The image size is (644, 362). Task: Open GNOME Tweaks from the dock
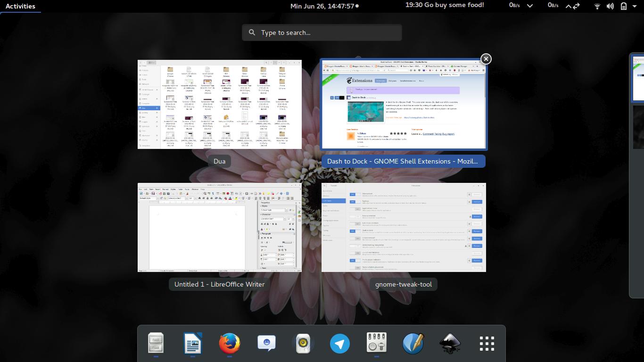(377, 344)
